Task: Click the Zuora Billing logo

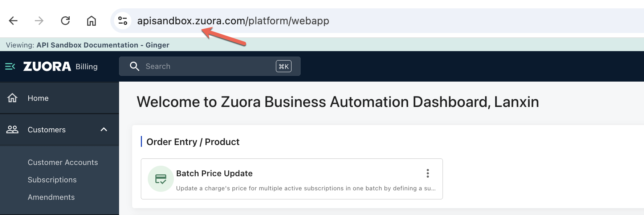Action: 60,66
